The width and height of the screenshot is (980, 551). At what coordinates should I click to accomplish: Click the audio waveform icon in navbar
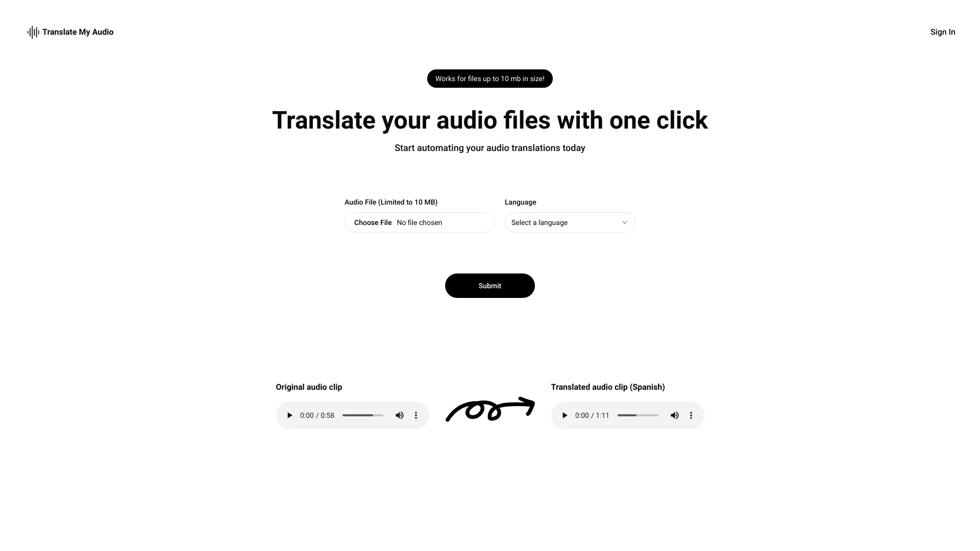pyautogui.click(x=32, y=32)
